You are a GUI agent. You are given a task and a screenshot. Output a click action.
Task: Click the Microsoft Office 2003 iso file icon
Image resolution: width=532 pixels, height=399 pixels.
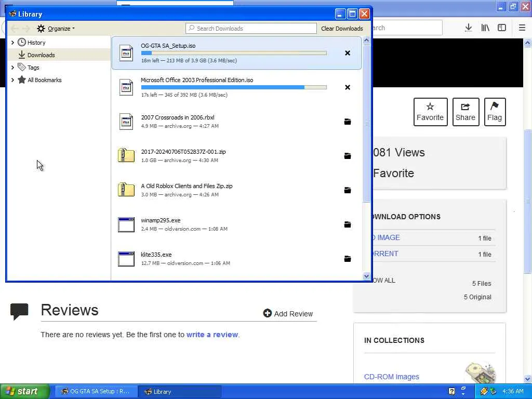pyautogui.click(x=126, y=87)
